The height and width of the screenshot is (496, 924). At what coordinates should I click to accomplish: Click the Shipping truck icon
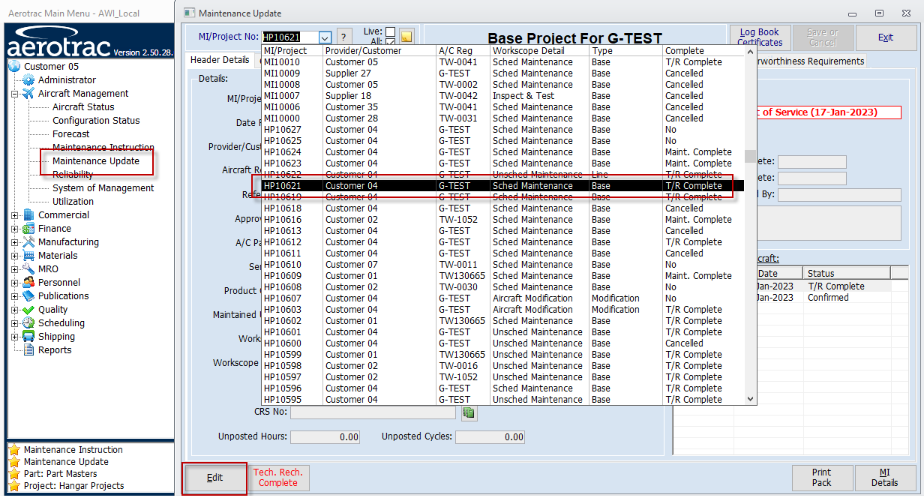(x=28, y=336)
